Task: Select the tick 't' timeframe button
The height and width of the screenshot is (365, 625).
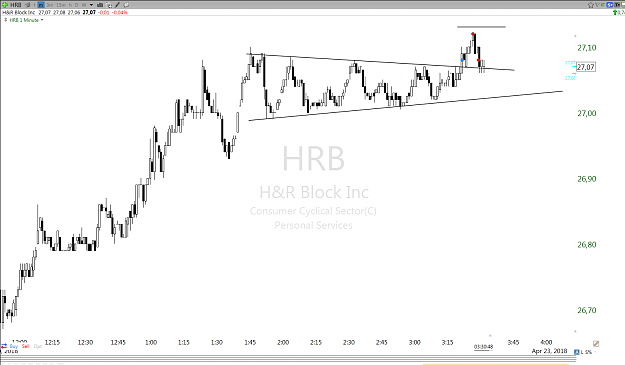Action: [x=34, y=5]
